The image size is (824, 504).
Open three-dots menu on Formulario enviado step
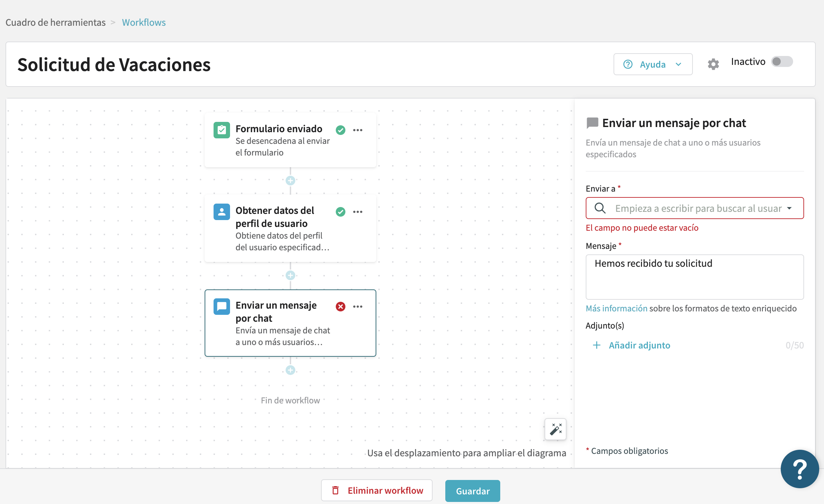(x=358, y=130)
